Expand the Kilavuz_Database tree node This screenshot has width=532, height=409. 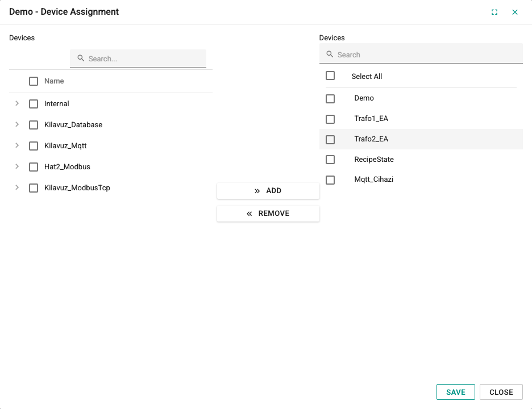[17, 124]
